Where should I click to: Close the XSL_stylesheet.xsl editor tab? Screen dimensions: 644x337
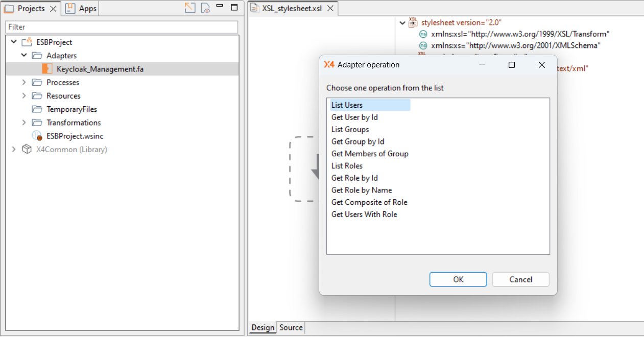pyautogui.click(x=330, y=9)
